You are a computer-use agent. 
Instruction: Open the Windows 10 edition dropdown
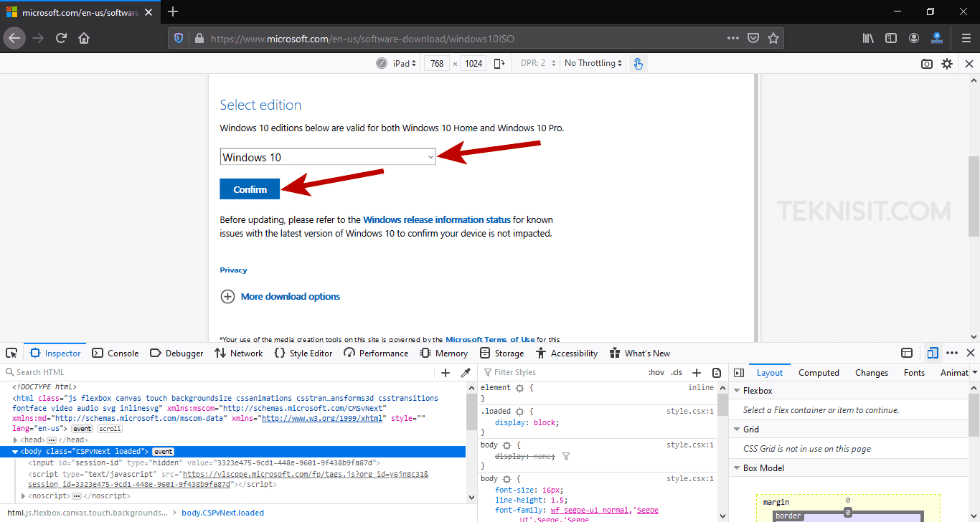(x=328, y=157)
